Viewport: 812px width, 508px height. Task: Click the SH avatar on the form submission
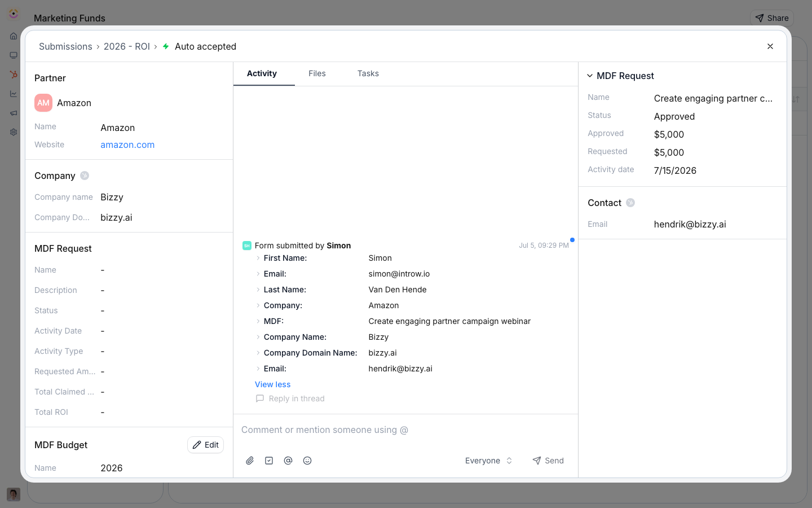click(246, 246)
